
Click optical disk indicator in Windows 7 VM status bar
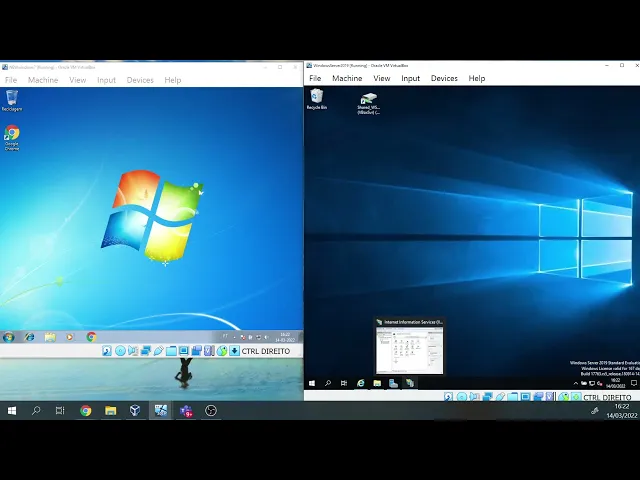(x=120, y=351)
